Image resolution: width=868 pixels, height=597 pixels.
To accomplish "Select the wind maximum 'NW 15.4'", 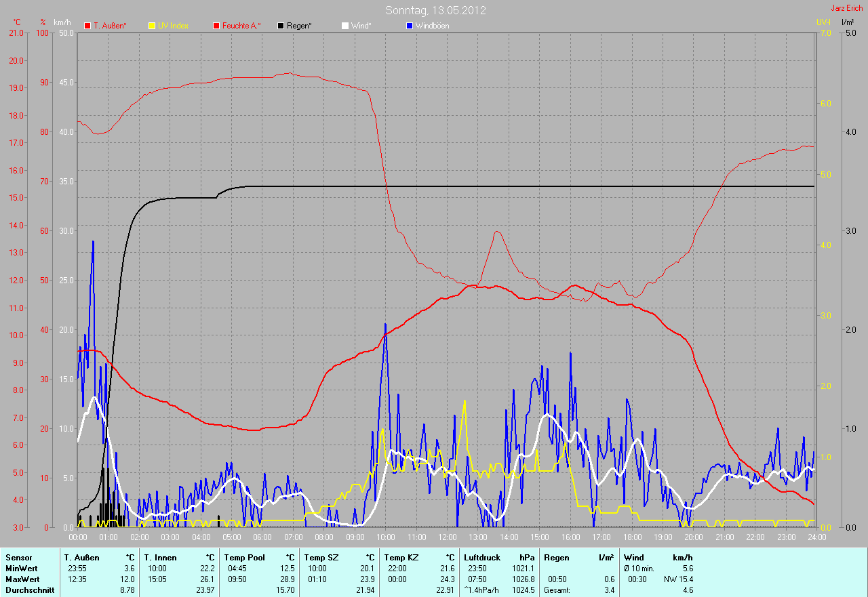I will click(x=678, y=579).
